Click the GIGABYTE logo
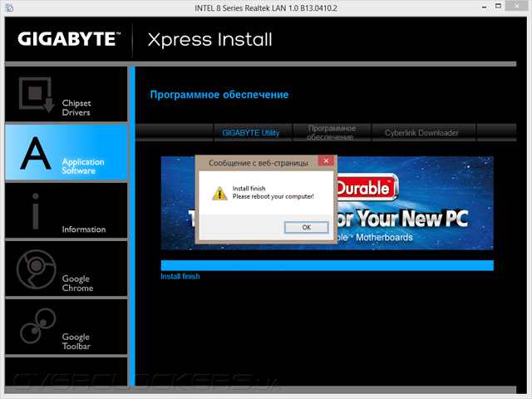 pyautogui.click(x=69, y=39)
